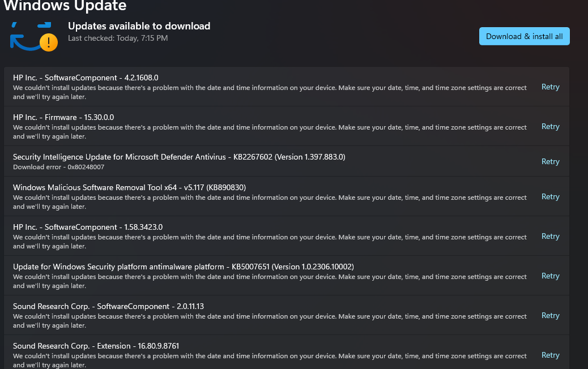Retry the Windows Security antimalware platform update
The width and height of the screenshot is (588, 369).
coord(550,276)
